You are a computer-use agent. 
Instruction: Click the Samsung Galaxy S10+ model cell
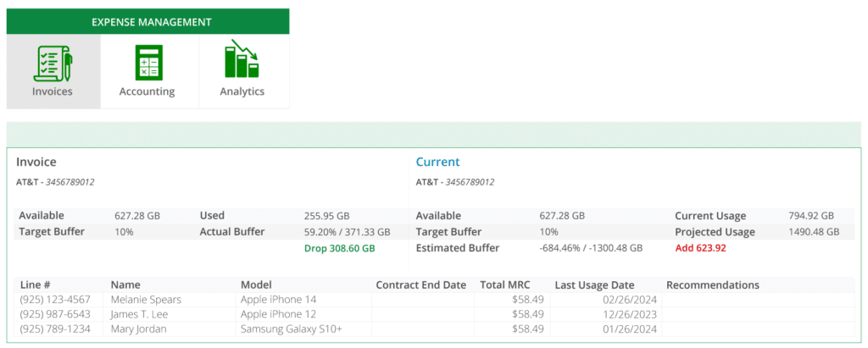pos(291,329)
